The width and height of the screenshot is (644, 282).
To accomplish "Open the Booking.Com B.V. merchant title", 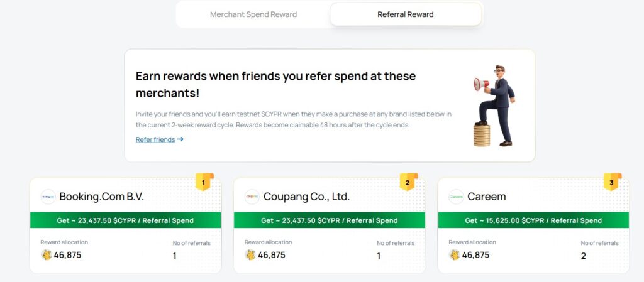I will (x=101, y=197).
